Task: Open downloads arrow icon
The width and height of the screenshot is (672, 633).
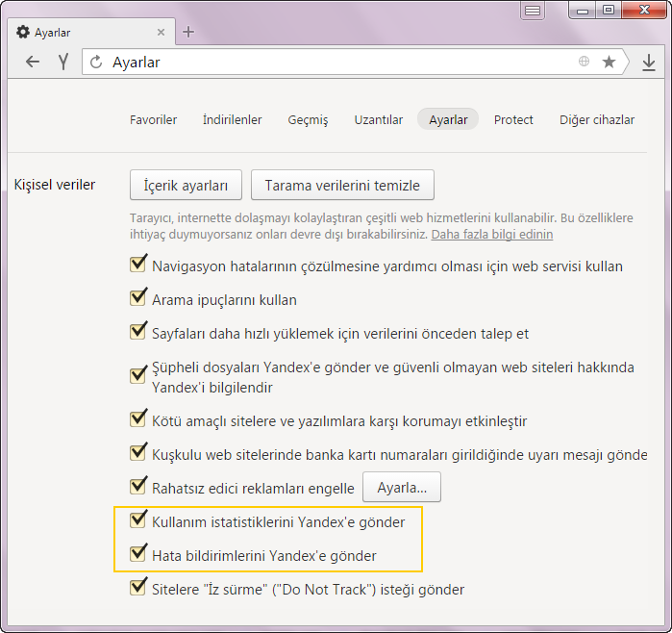Action: [649, 63]
